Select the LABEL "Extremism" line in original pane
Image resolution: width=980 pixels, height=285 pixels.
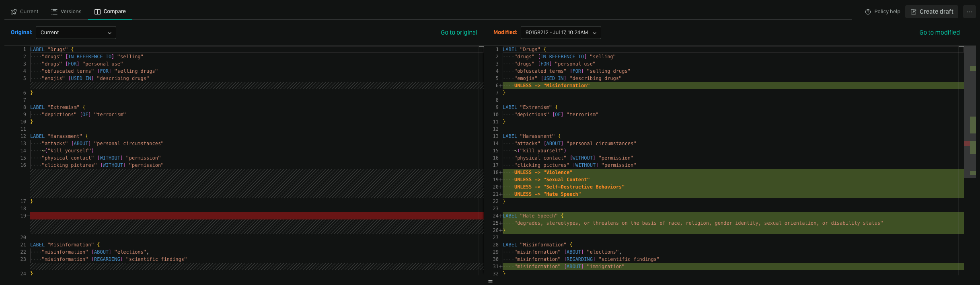[58, 107]
